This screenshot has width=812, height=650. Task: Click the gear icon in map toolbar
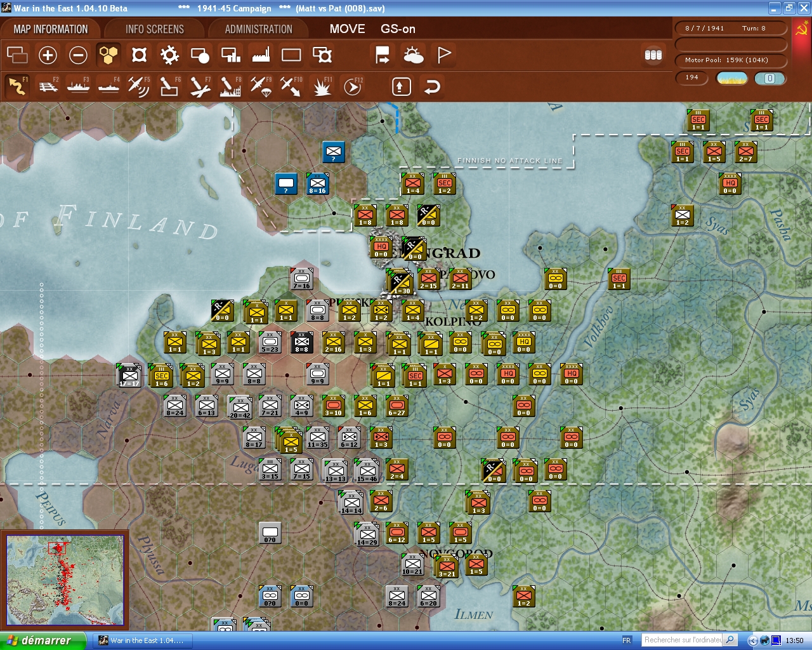(x=169, y=55)
